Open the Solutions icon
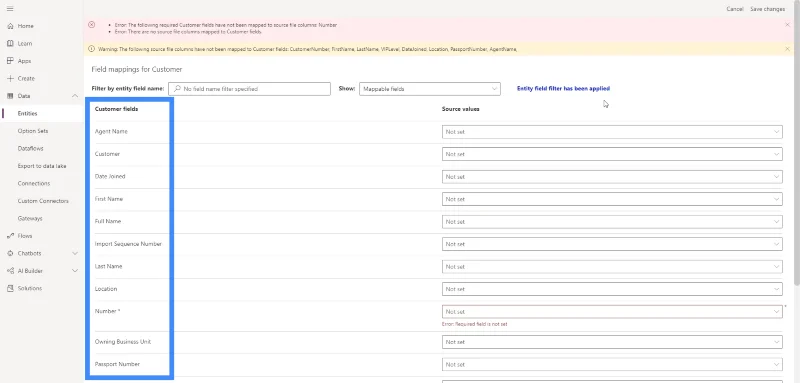 tap(10, 288)
